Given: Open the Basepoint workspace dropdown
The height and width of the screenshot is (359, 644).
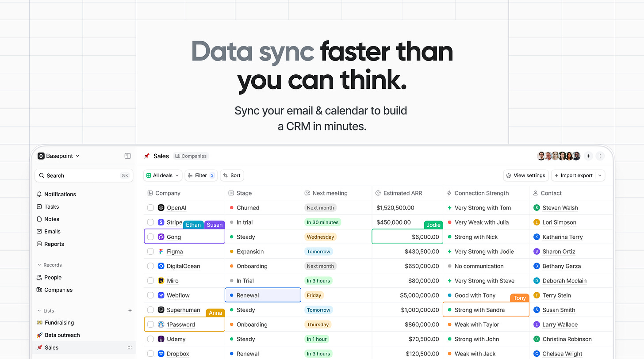Looking at the screenshot, I should [x=59, y=156].
